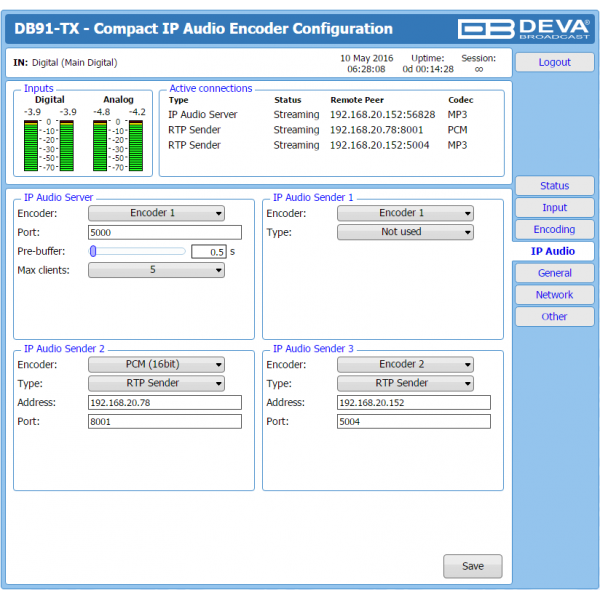Click Sender 2 Address field 192.168.20.78
The width and height of the screenshot is (600, 600).
(x=165, y=403)
